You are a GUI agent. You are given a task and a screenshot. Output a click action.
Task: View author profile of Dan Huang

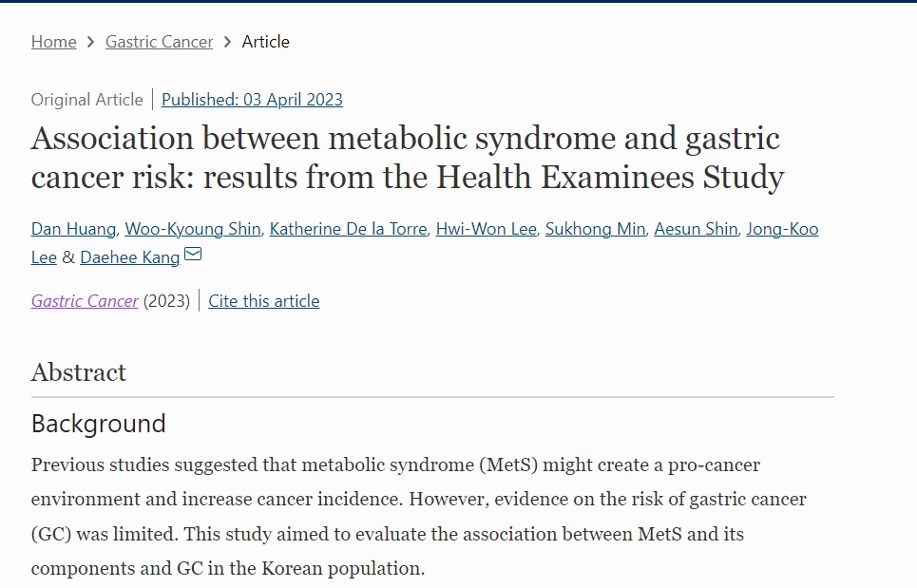pos(73,228)
